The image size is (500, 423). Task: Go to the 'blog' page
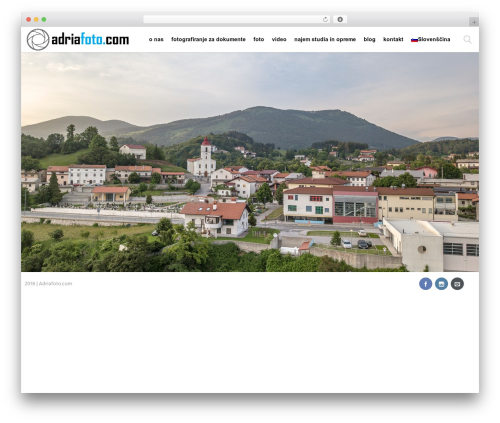coord(369,39)
